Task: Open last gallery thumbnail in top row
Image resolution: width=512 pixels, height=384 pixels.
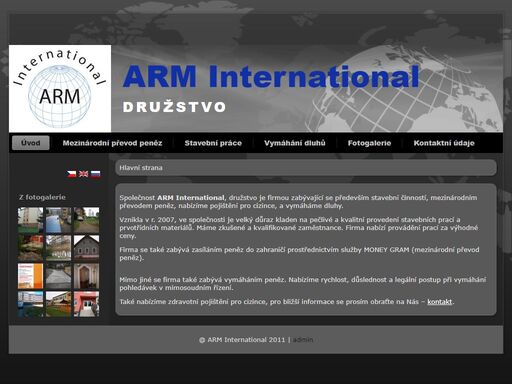Action: (x=86, y=220)
